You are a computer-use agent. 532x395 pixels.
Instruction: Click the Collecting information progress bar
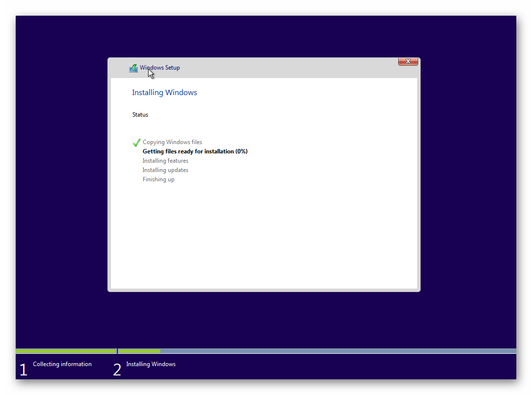click(66, 351)
